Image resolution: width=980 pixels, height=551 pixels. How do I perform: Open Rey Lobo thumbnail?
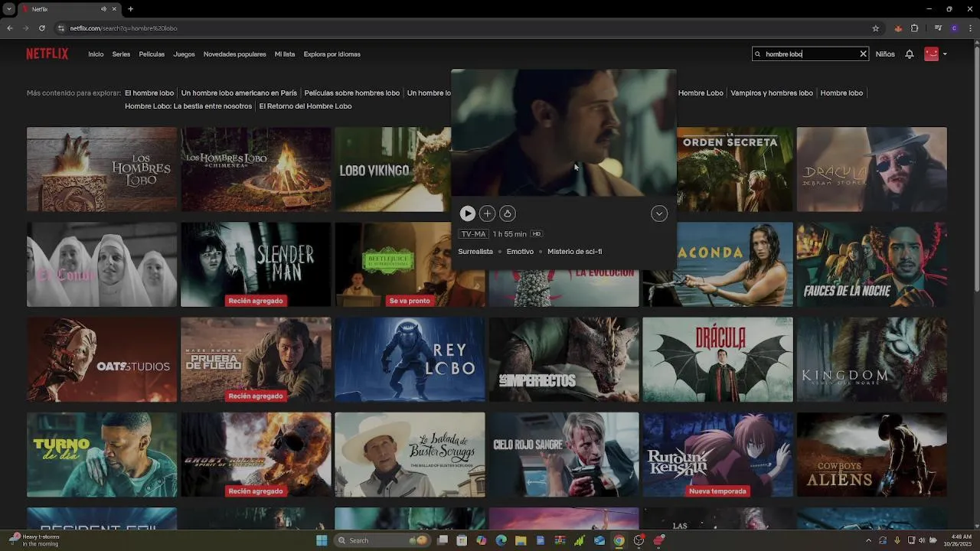point(410,360)
